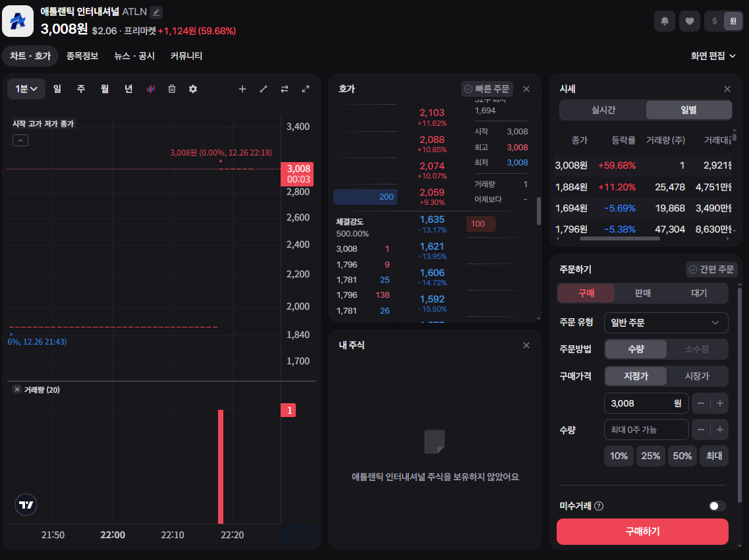Set quantity to 25%

[651, 456]
